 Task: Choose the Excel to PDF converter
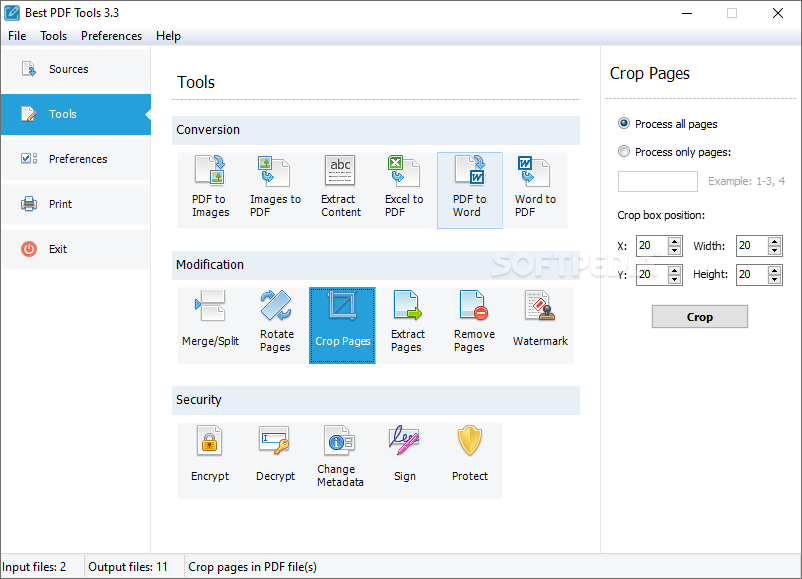[405, 190]
